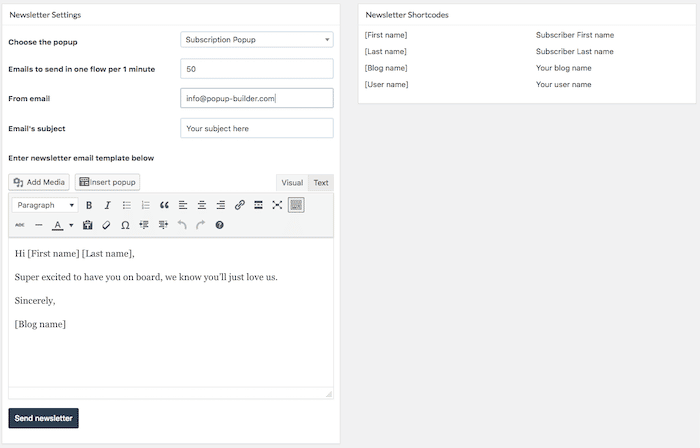This screenshot has width=700, height=448.
Task: Undo the last edit
Action: tap(182, 225)
